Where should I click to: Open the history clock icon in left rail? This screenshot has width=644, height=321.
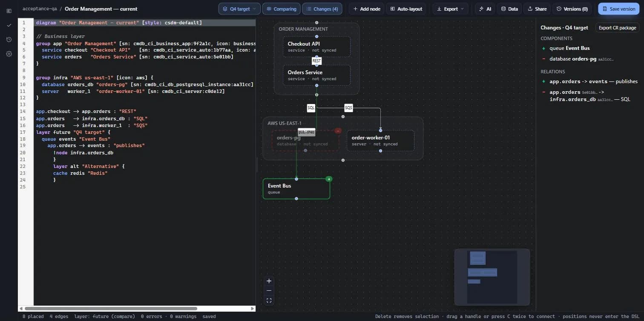[x=9, y=40]
